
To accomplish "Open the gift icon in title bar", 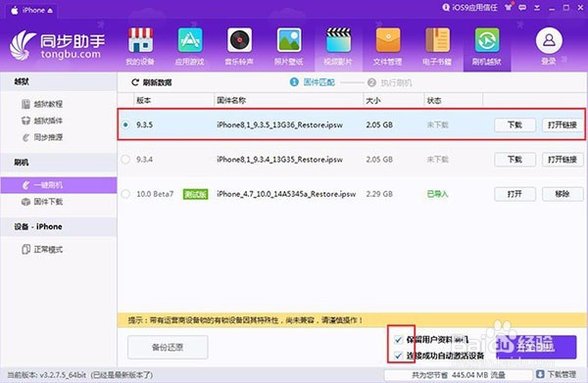I will click(x=509, y=7).
